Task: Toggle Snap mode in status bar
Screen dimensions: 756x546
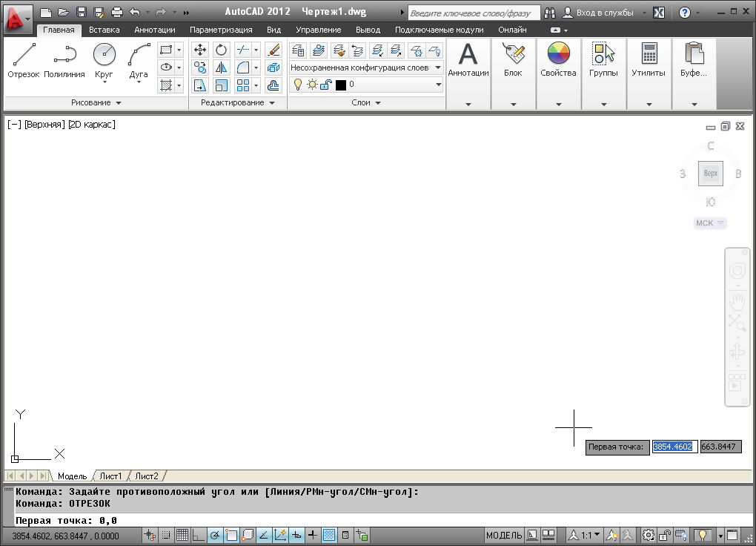Action: pos(166,535)
